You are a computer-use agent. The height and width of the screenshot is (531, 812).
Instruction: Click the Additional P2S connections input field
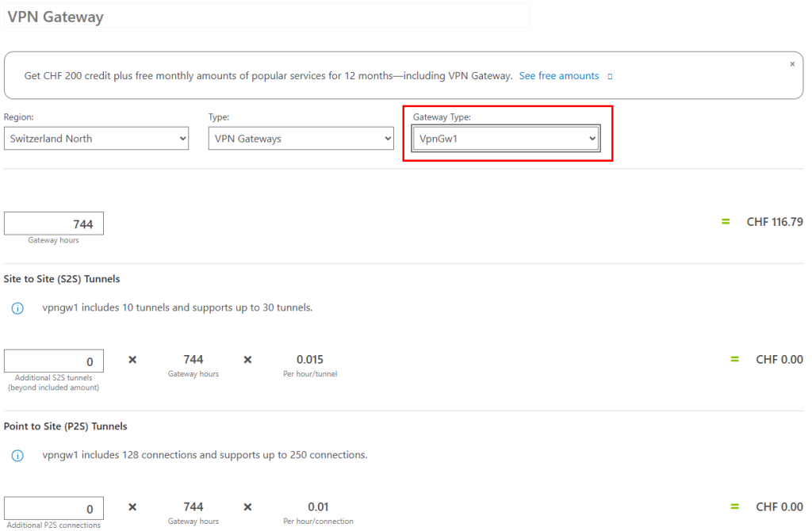click(54, 509)
